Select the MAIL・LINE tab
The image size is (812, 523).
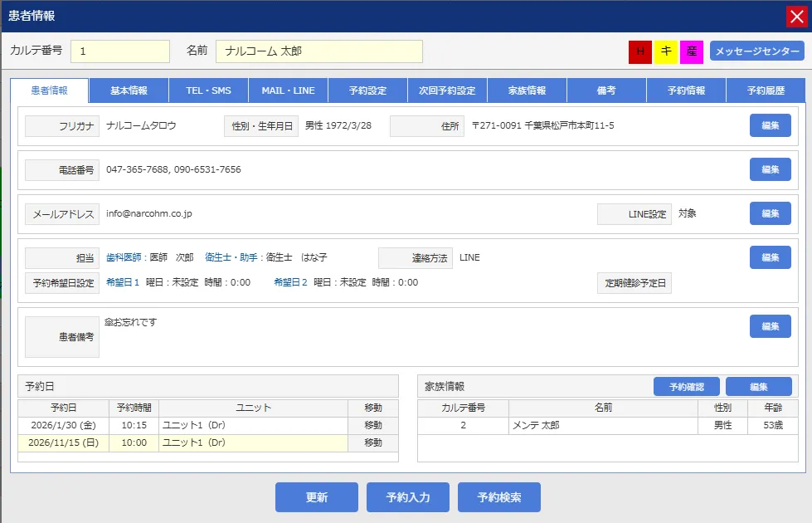288,90
